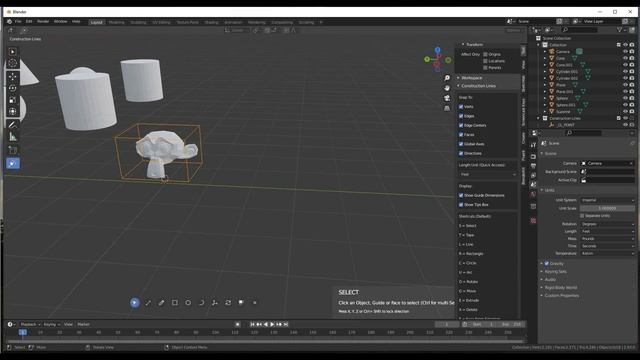Open the Tool properties tab icon
The image size is (640, 360).
coord(533,145)
